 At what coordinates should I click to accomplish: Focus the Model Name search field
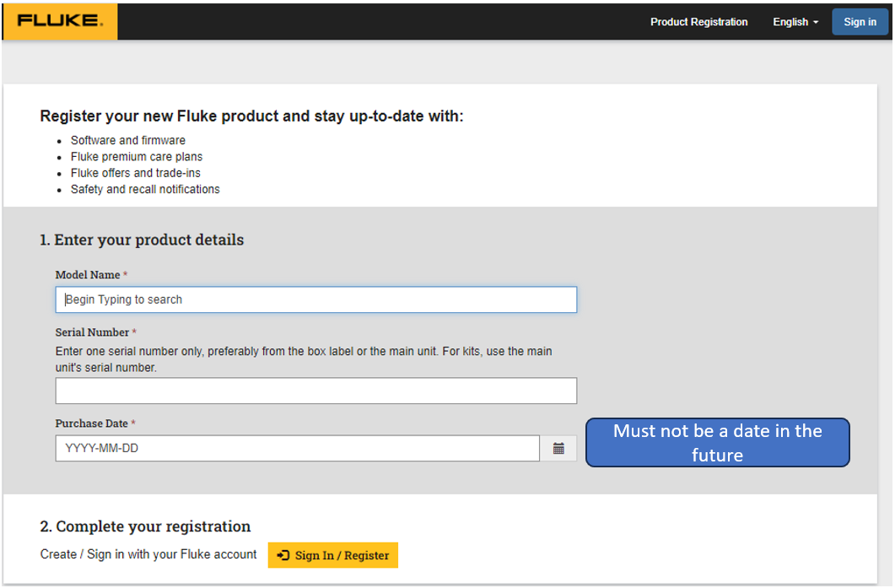coord(316,299)
